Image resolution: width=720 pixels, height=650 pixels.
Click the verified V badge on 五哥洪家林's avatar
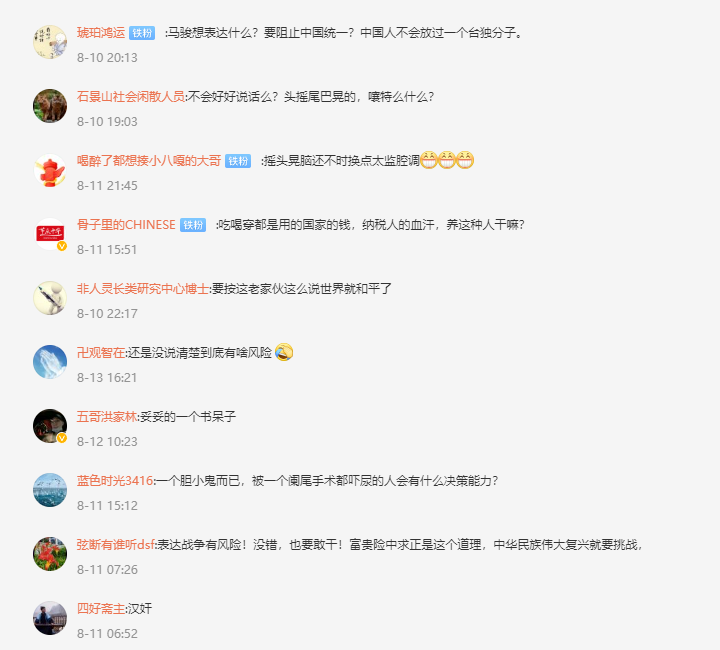coord(62,438)
